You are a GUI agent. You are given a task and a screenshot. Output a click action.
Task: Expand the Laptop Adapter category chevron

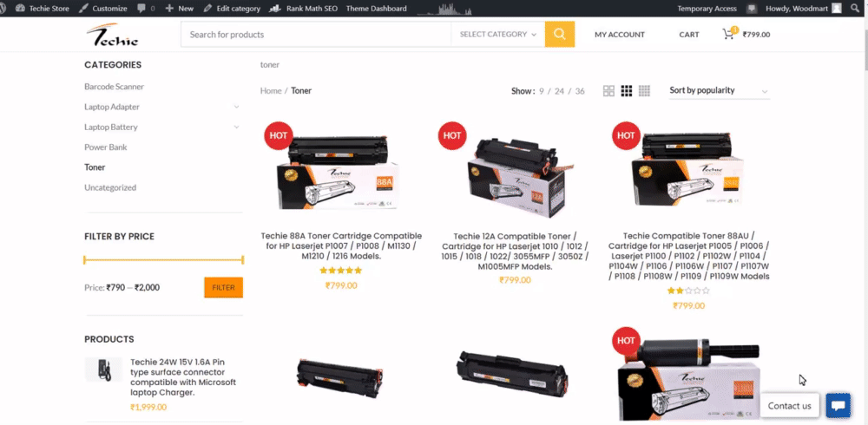point(236,107)
